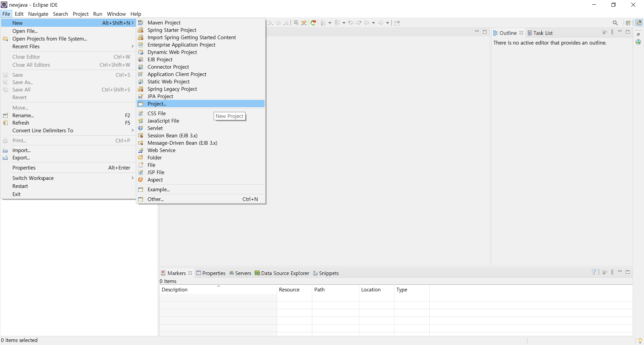The width and height of the screenshot is (644, 345).
Task: Click the colored circles icon in right trim
Action: 638,42
